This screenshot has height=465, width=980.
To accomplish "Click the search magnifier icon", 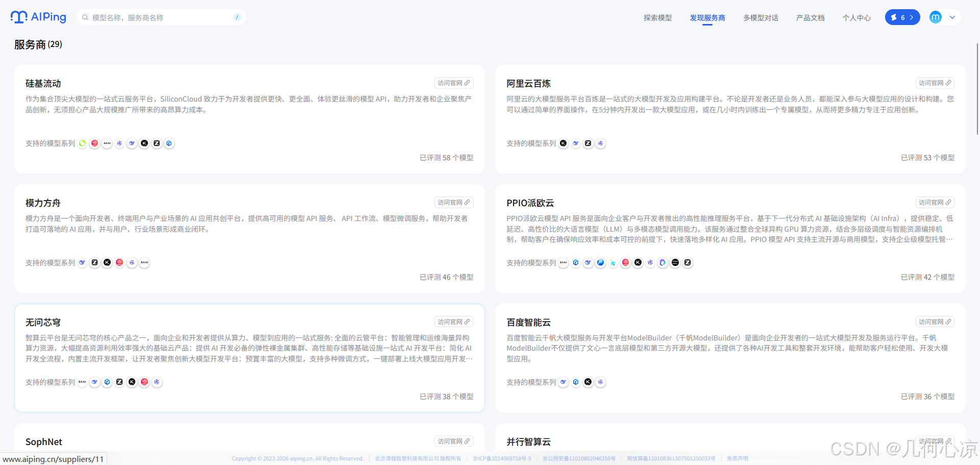I will pos(85,17).
